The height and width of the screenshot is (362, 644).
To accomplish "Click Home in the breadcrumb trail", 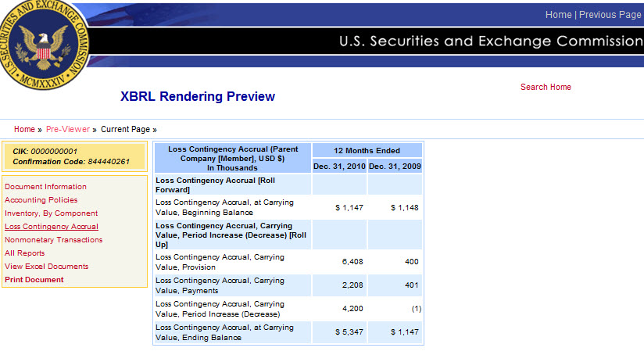I will point(24,130).
